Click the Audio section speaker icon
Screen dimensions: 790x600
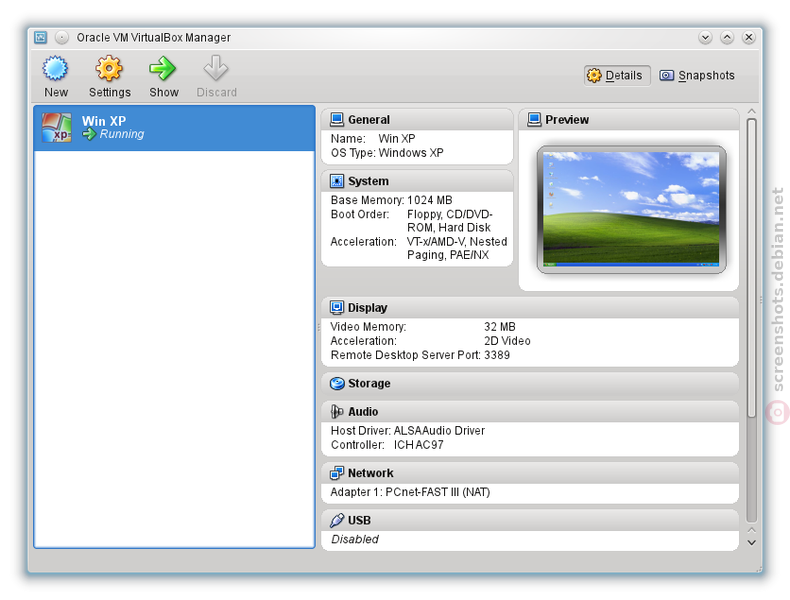(x=337, y=412)
